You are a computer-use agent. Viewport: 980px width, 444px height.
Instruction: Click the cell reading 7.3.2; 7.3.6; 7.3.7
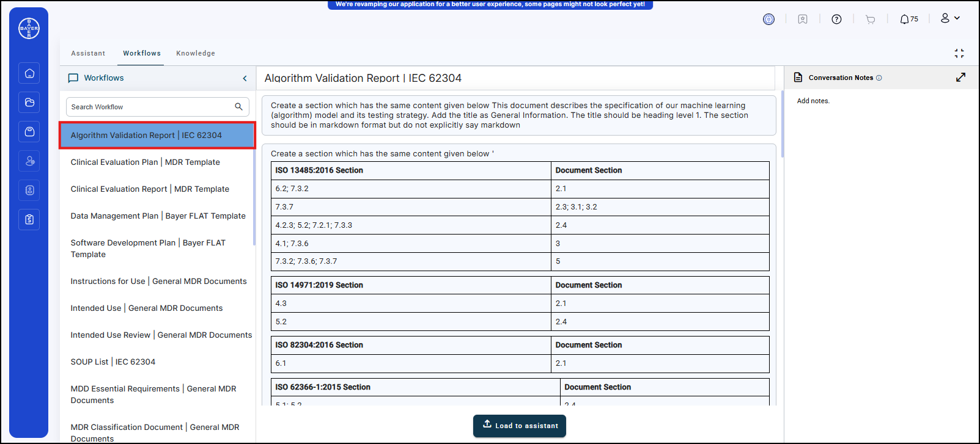(411, 261)
